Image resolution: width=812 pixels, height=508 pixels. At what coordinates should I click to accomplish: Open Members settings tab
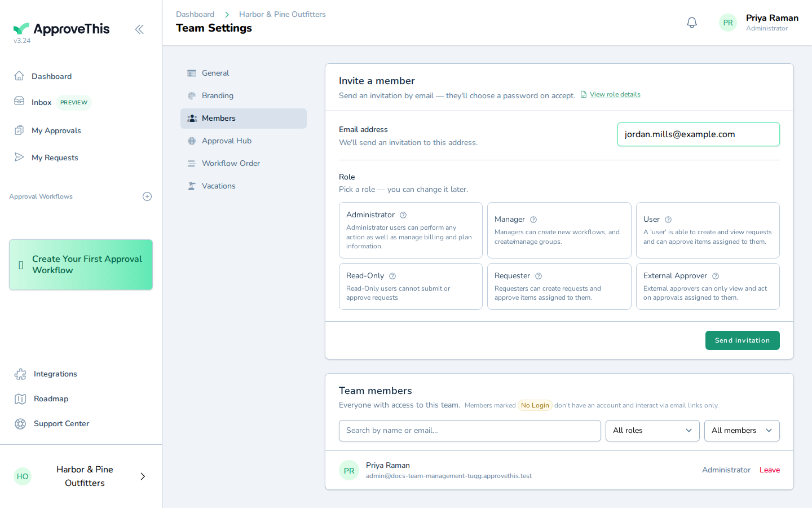(x=244, y=118)
